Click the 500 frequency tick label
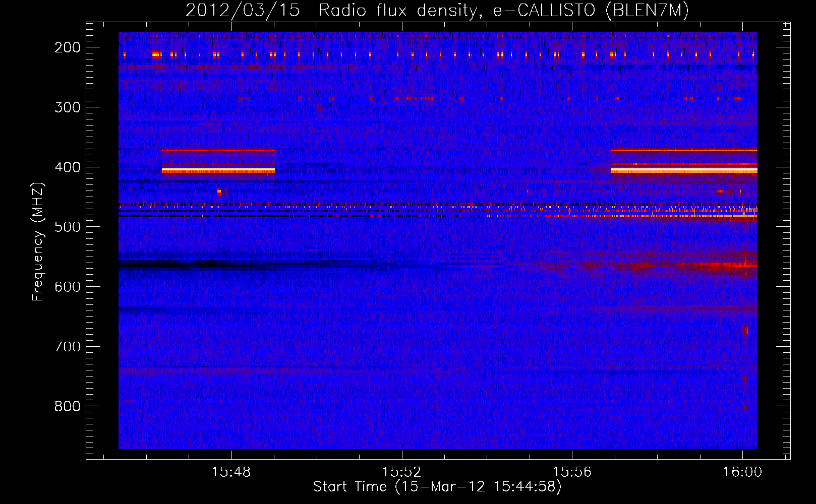 tap(68, 227)
